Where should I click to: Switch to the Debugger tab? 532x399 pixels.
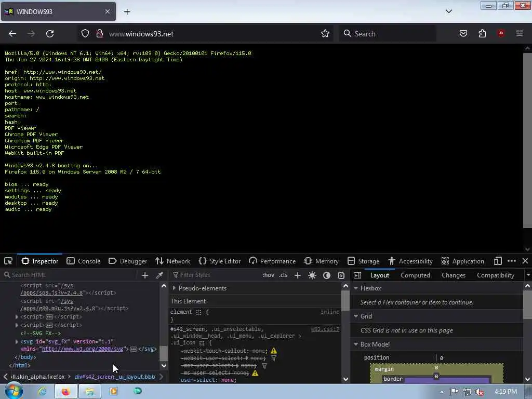coord(128,261)
